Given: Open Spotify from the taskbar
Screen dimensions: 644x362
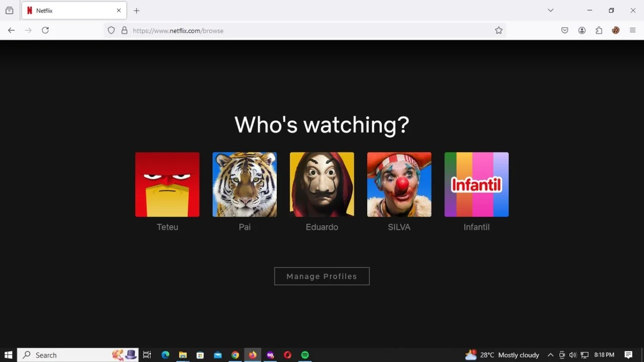Looking at the screenshot, I should pos(305,355).
